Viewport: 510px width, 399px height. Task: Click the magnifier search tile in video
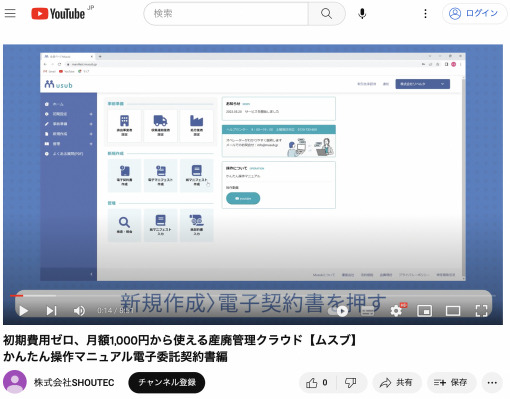tap(124, 225)
